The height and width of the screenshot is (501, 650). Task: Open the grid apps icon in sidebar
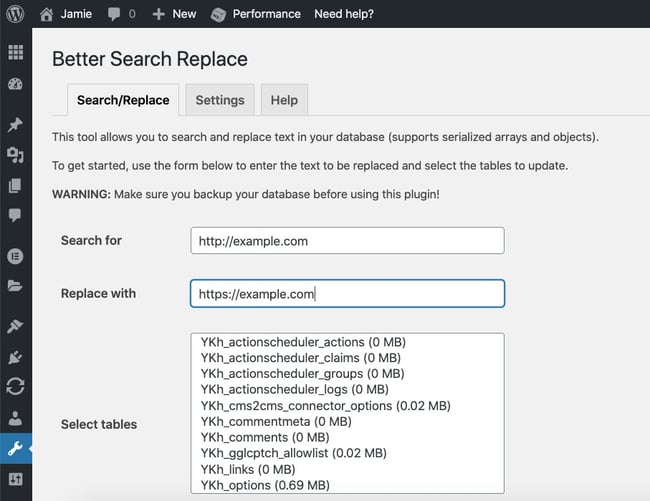16,52
